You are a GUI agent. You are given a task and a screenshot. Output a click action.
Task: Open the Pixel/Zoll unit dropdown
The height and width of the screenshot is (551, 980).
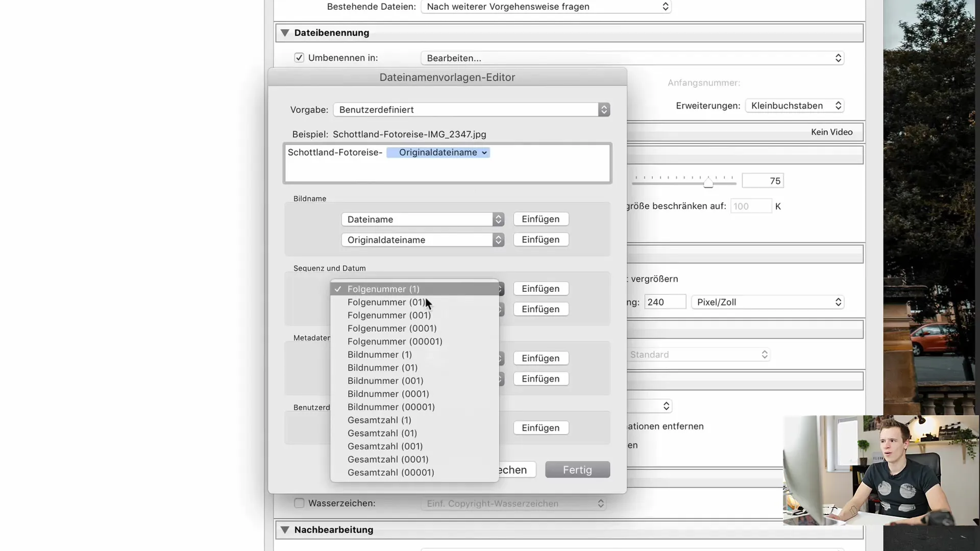[x=768, y=302]
